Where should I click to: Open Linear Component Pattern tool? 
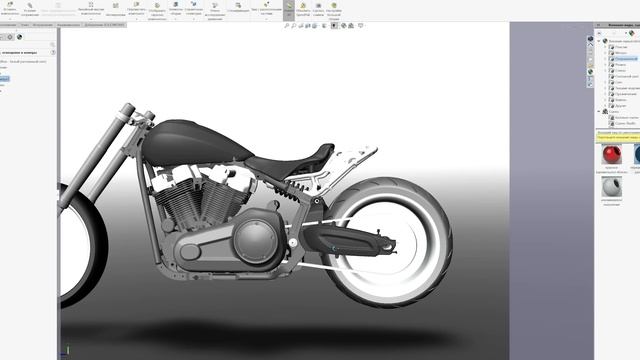[x=91, y=8]
